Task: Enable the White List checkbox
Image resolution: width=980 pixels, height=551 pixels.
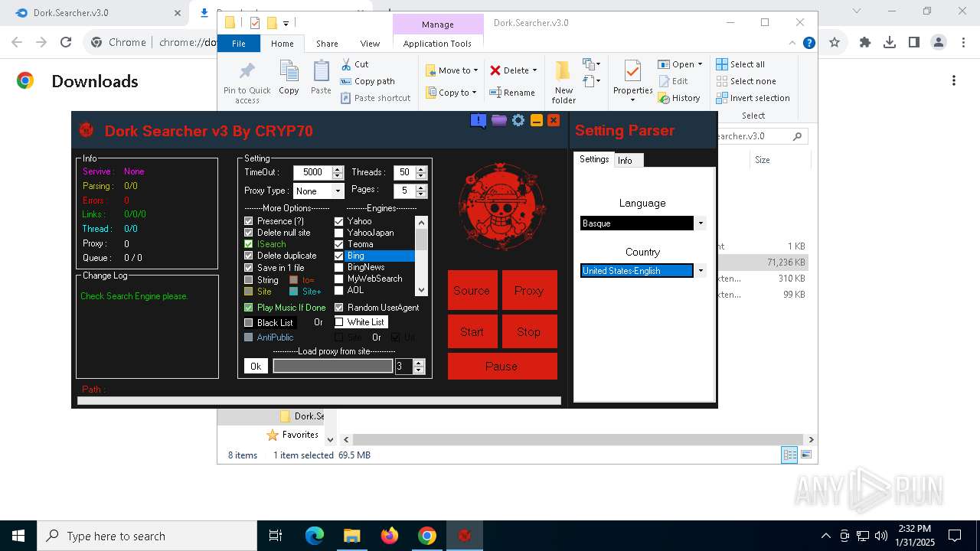Action: [339, 321]
